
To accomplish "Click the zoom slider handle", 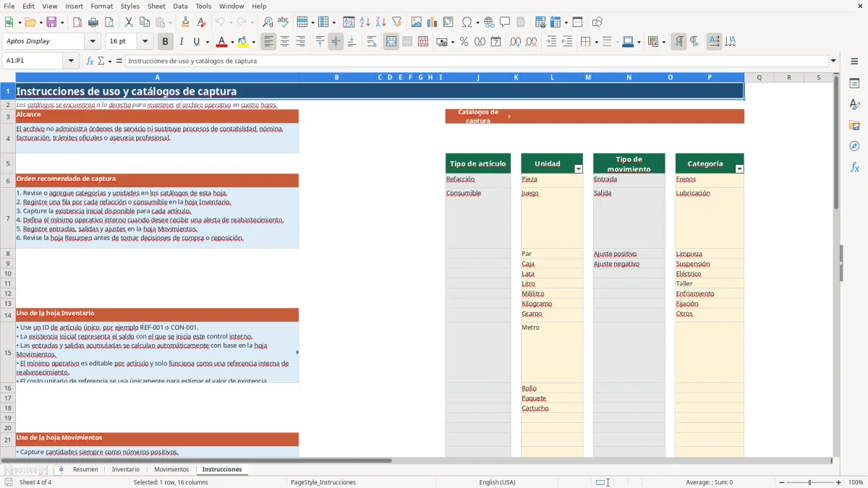I will pyautogui.click(x=809, y=482).
